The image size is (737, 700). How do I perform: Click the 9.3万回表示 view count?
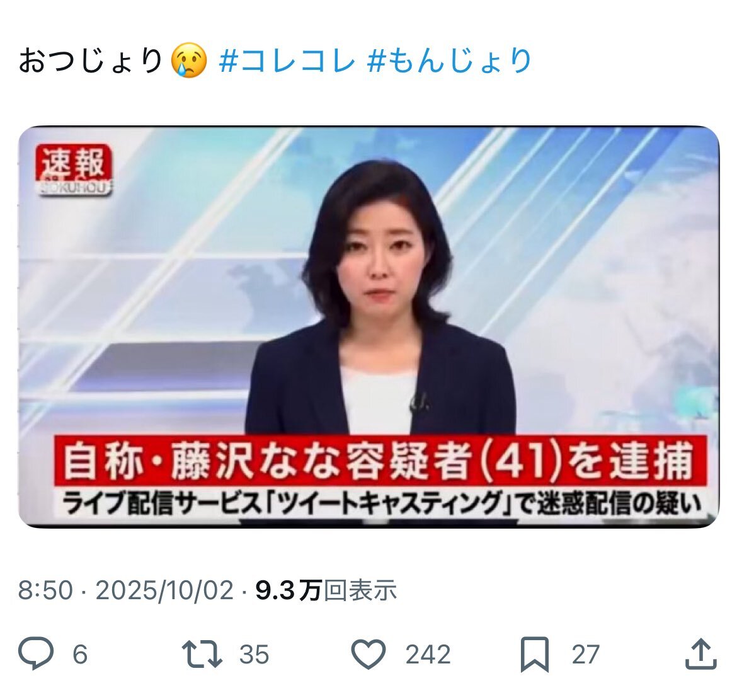326,590
